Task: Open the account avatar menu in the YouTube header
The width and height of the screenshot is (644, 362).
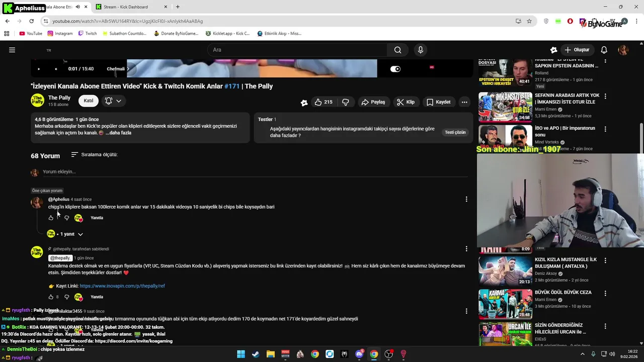Action: click(x=623, y=50)
